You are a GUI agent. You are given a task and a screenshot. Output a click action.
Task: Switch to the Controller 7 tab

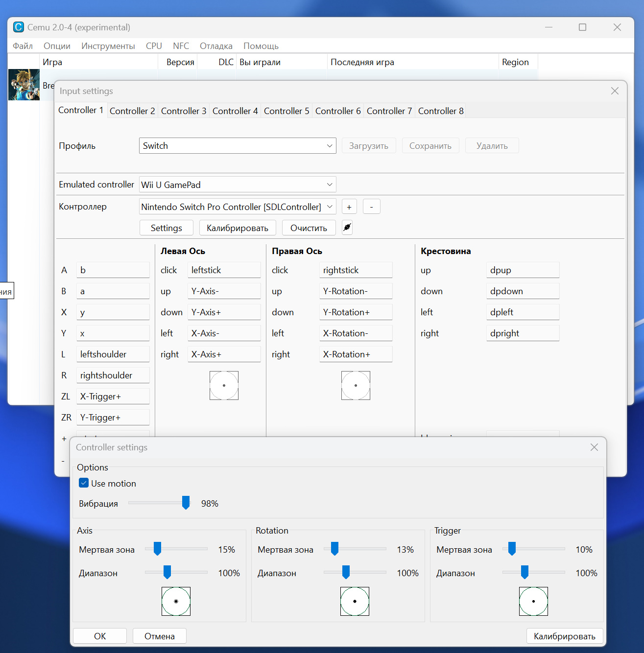389,111
